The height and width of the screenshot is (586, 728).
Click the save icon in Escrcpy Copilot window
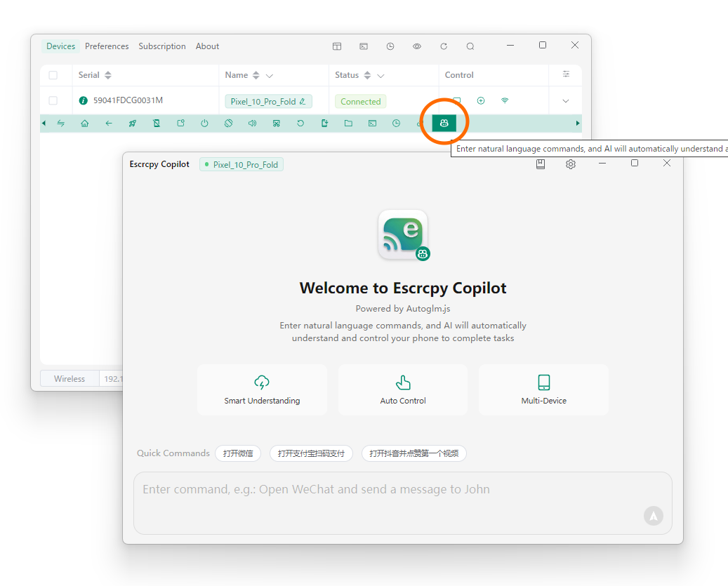(x=541, y=164)
